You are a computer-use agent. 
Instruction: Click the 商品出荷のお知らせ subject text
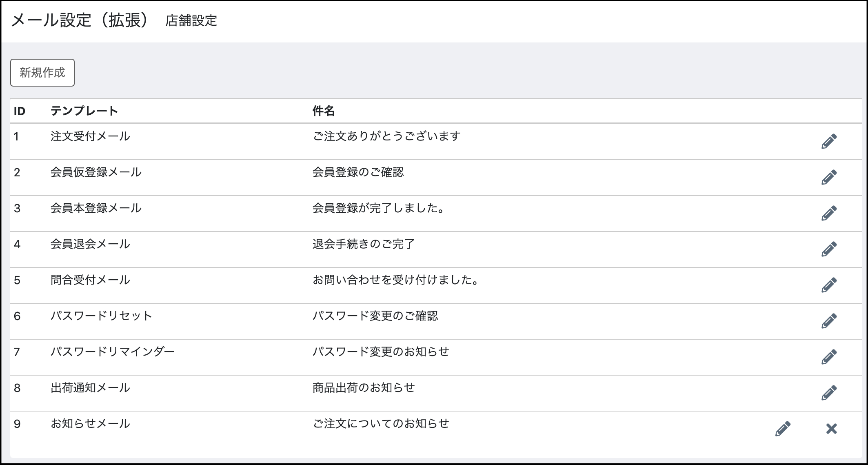tap(364, 387)
